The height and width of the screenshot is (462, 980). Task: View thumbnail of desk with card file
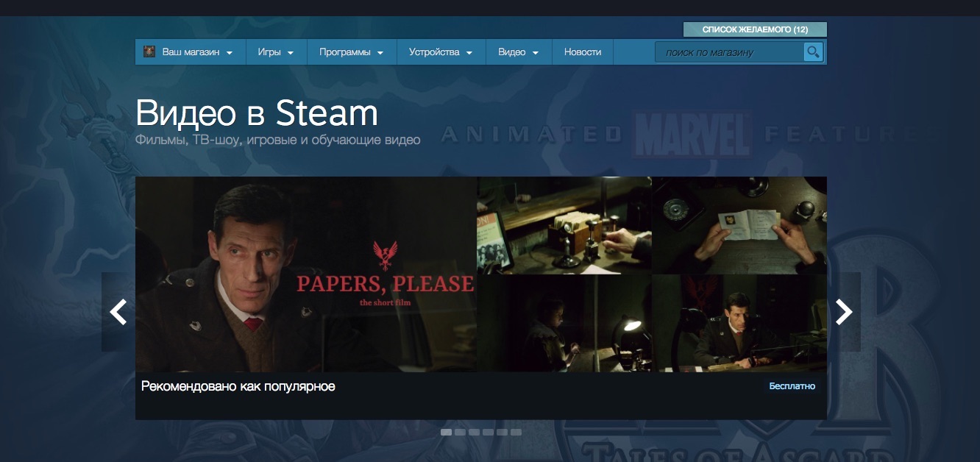[x=564, y=225]
